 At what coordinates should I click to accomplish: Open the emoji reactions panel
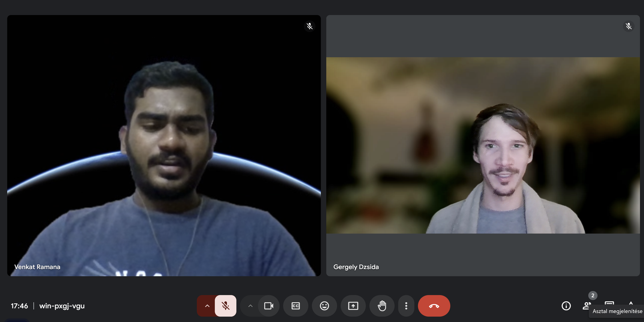pos(324,306)
